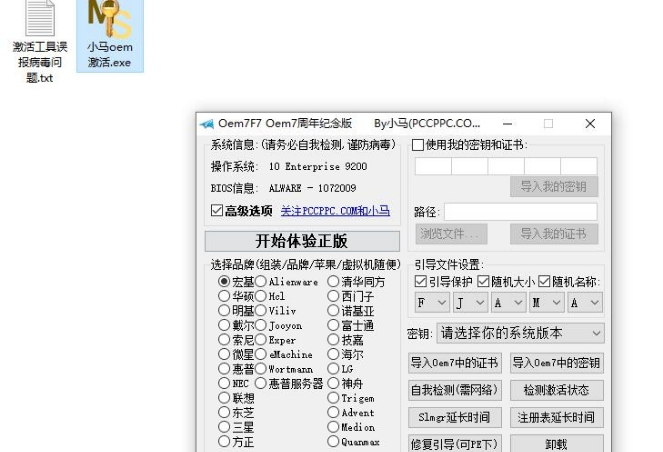Viewport: 663px width, 452px height.
Task: Select 惠普 brand radio button
Action: tap(224, 369)
